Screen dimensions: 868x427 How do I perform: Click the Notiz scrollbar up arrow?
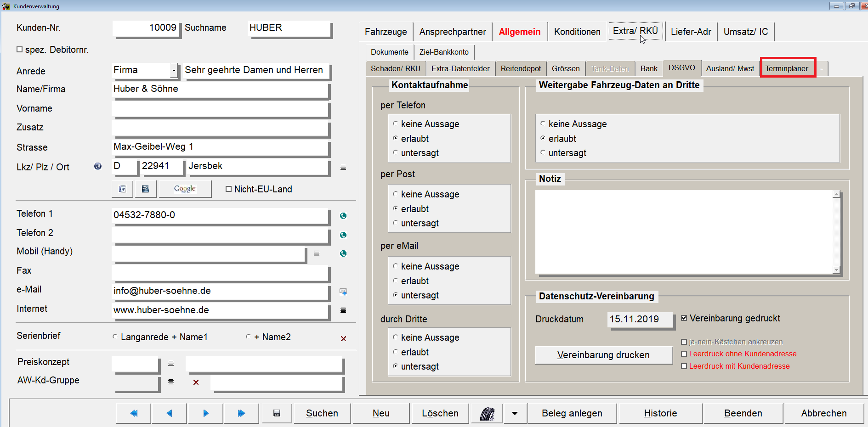[836, 194]
